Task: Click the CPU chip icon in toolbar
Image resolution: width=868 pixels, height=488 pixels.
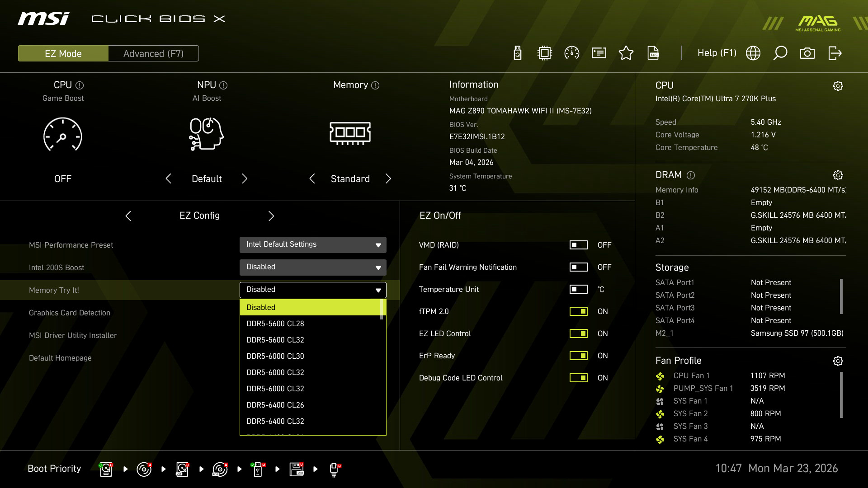Action: point(545,53)
